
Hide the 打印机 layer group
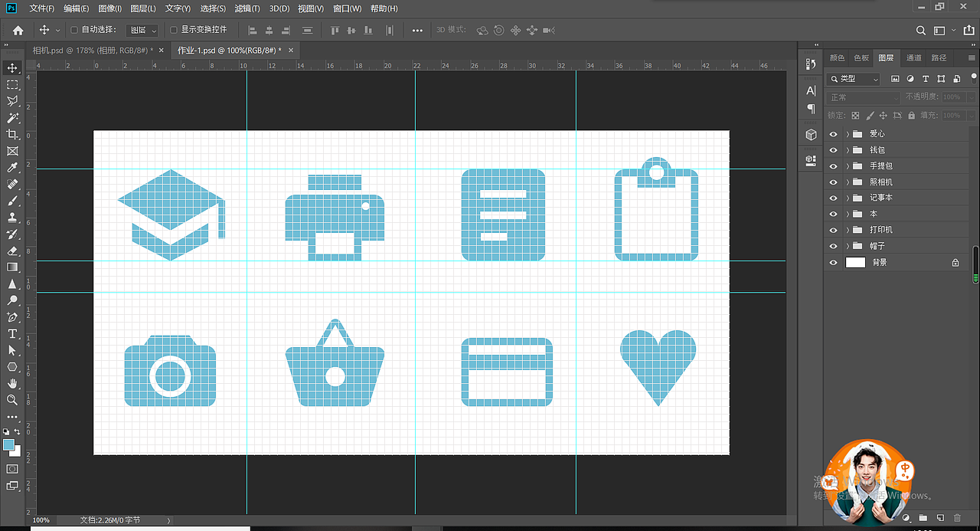(834, 230)
